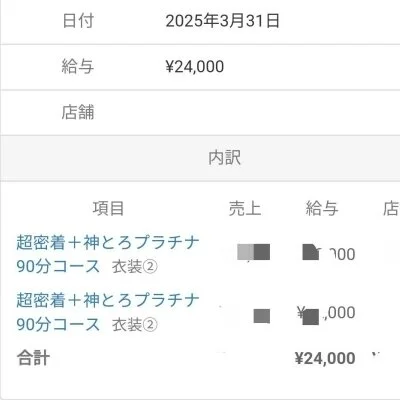Click the 店舗 row label

78,112
